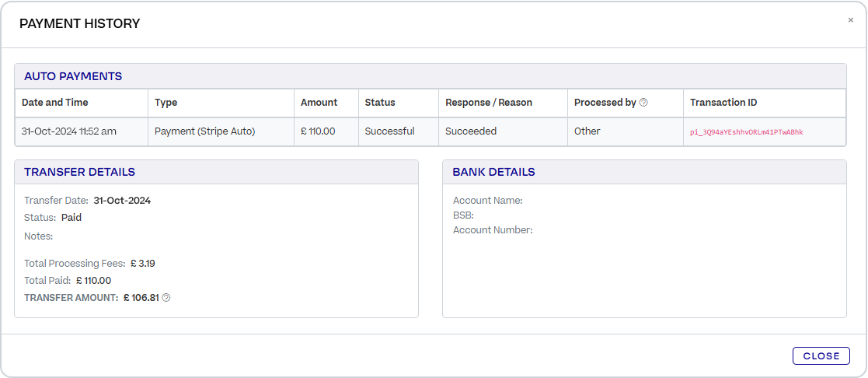Click the AUTO PAYMENTS section heading

click(72, 76)
